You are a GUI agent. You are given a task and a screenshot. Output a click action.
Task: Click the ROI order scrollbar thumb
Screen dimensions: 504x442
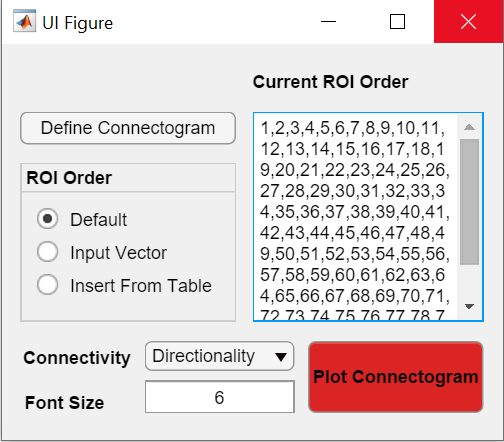point(469,202)
